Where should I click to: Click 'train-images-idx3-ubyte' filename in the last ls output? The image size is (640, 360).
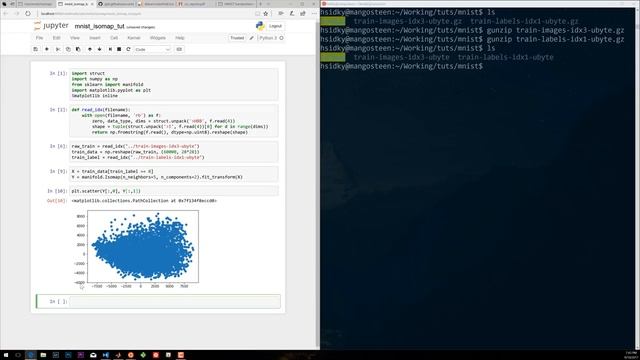tap(401, 57)
